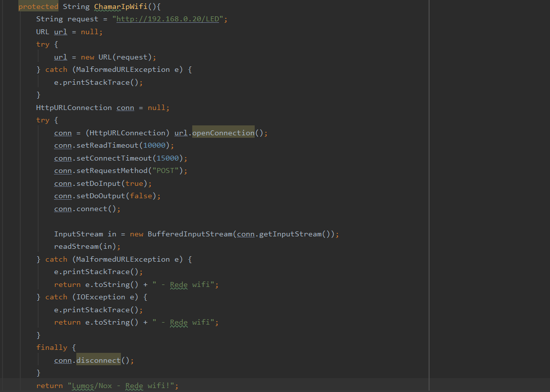Viewport: 550px width, 392px height.
Task: Click the setRequestMethod call
Action: (112, 170)
